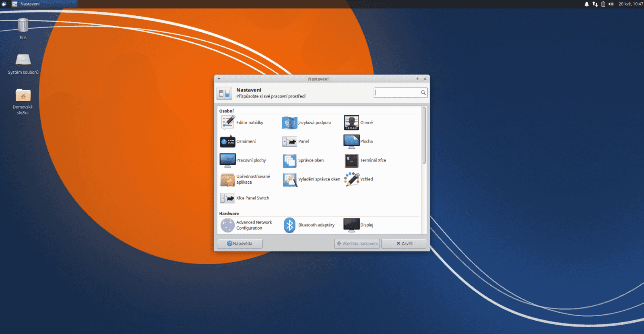Viewport: 644px width, 334px height.
Task: Click the Všechna nastavení button
Action: click(x=357, y=243)
